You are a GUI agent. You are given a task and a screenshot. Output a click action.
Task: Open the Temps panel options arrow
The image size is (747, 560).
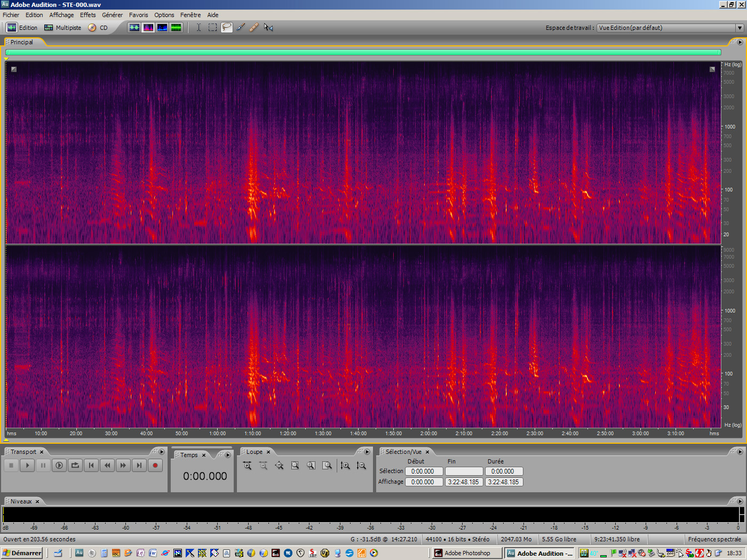pos(228,454)
